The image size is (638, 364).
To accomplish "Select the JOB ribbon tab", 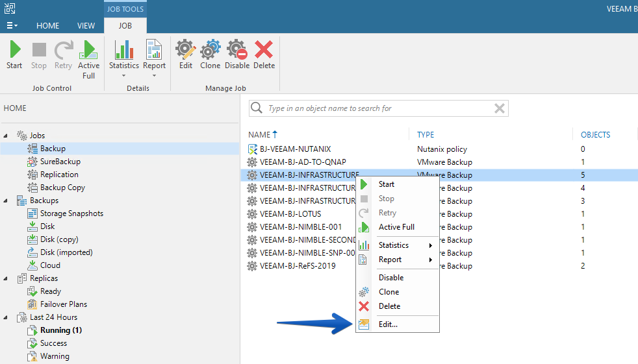I will coord(125,25).
